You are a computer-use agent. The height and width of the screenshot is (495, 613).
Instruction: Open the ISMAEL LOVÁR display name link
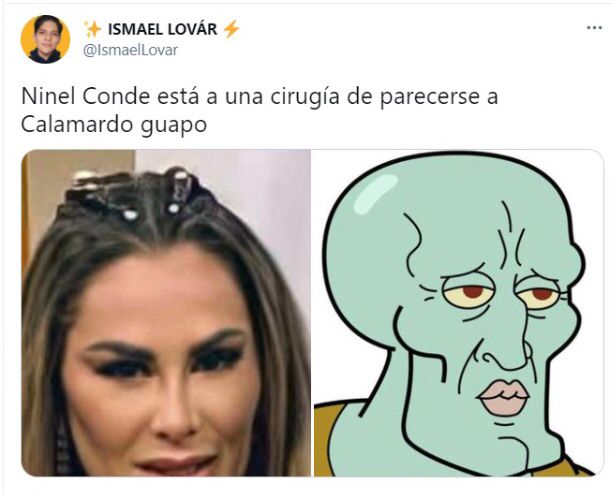pos(162,29)
